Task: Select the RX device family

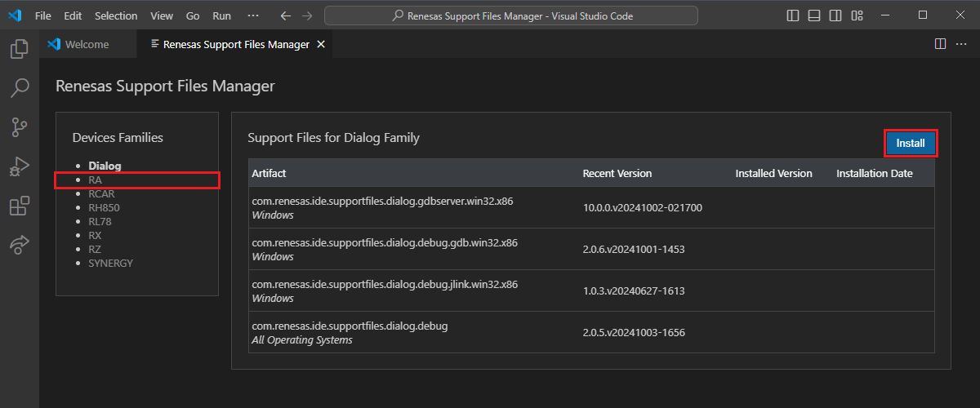Action: [95, 235]
